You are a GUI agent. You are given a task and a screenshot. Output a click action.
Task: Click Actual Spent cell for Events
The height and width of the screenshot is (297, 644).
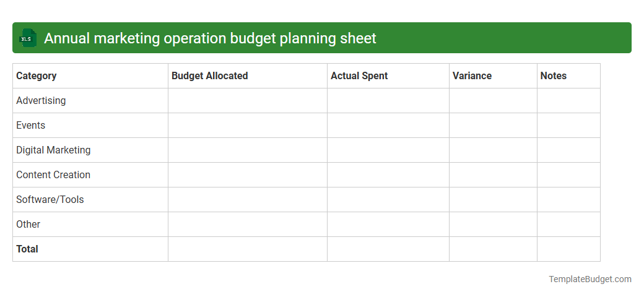[388, 125]
